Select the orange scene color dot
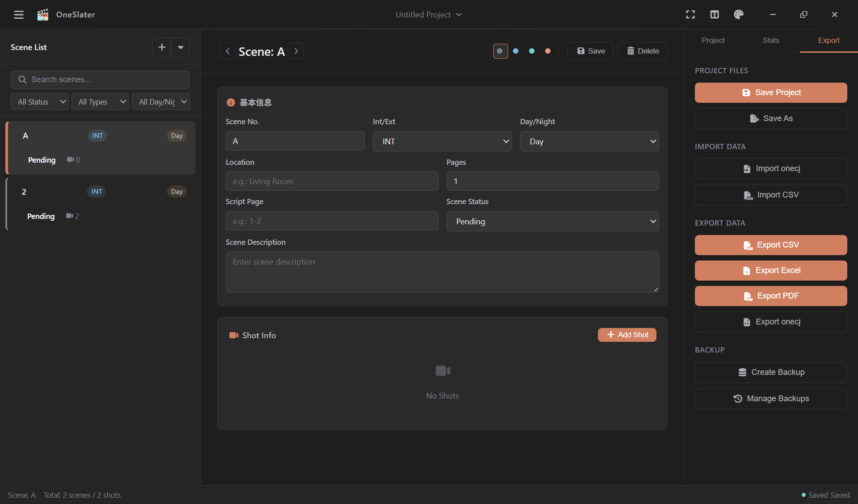Screen dimensions: 858x504 coord(548,51)
